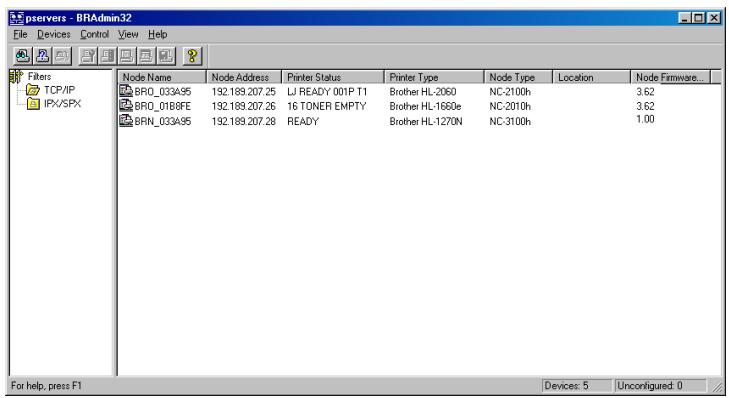Sort by the Node Firmware column header

click(x=670, y=77)
